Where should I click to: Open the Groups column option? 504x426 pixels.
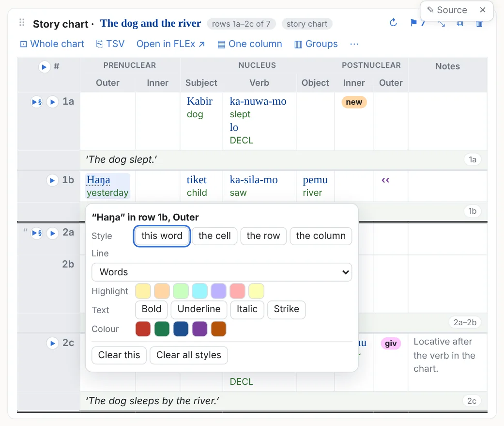click(x=316, y=44)
